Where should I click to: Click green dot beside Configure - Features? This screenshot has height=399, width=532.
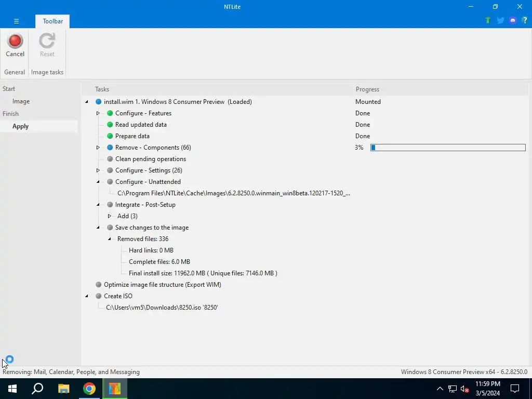110,113
